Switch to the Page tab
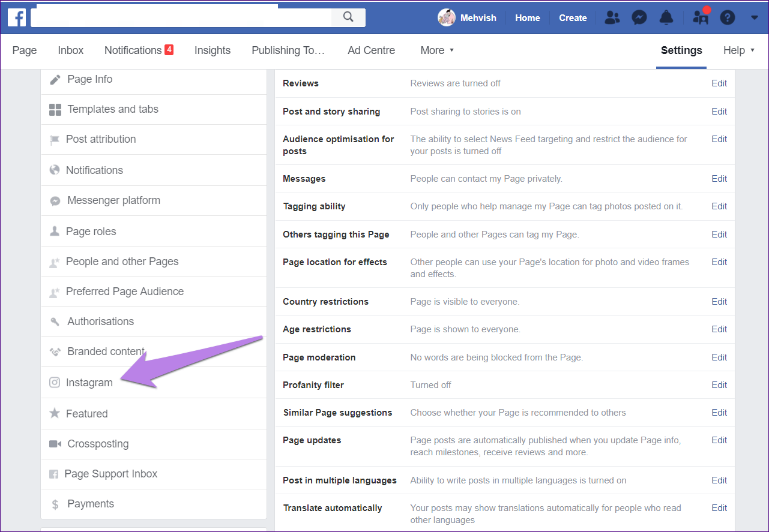The height and width of the screenshot is (532, 769). coord(25,50)
